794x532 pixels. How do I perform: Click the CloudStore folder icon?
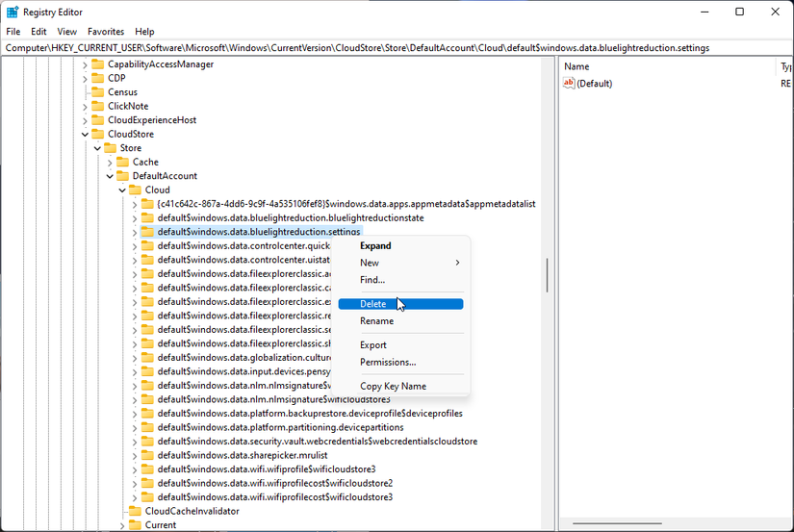pos(98,134)
